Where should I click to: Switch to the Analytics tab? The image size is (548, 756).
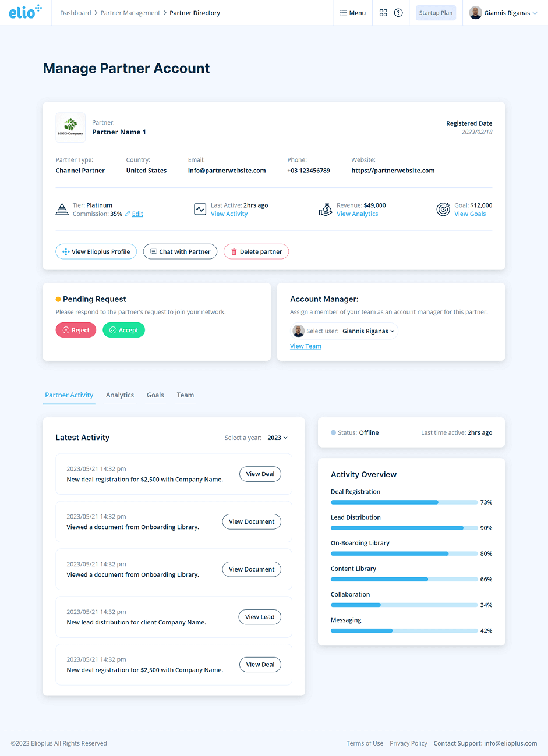pos(120,395)
